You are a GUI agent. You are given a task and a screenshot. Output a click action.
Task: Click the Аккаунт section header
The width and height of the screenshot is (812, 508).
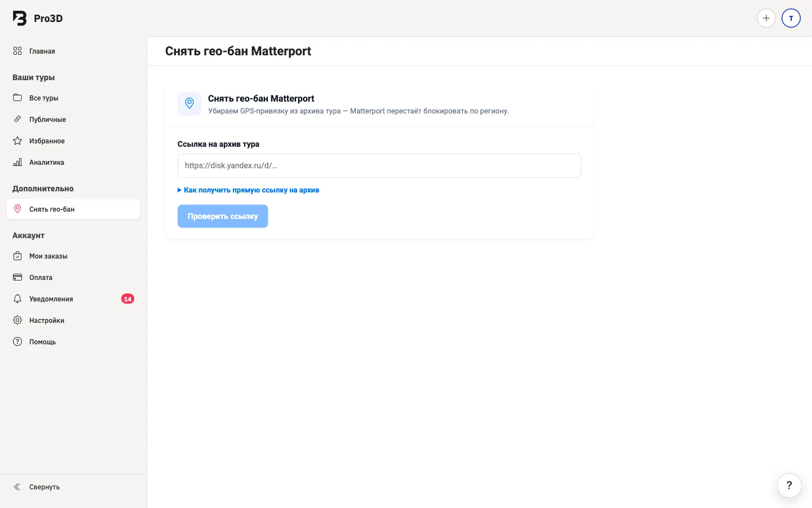(x=28, y=235)
